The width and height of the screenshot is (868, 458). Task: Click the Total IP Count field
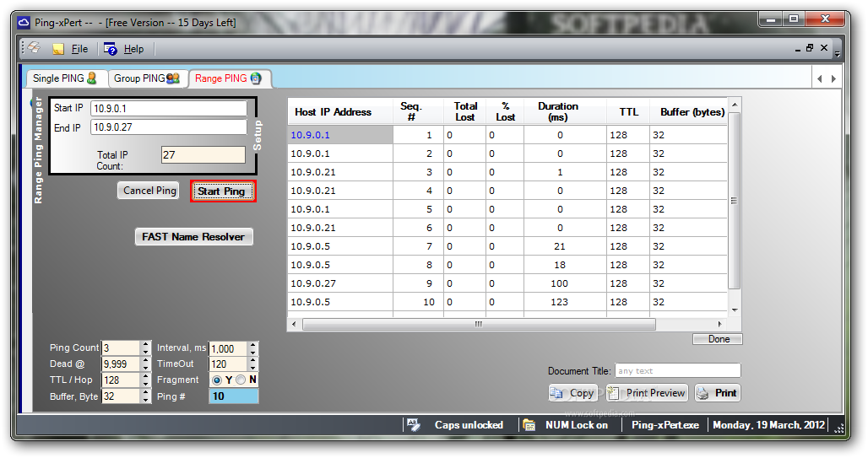coord(203,155)
